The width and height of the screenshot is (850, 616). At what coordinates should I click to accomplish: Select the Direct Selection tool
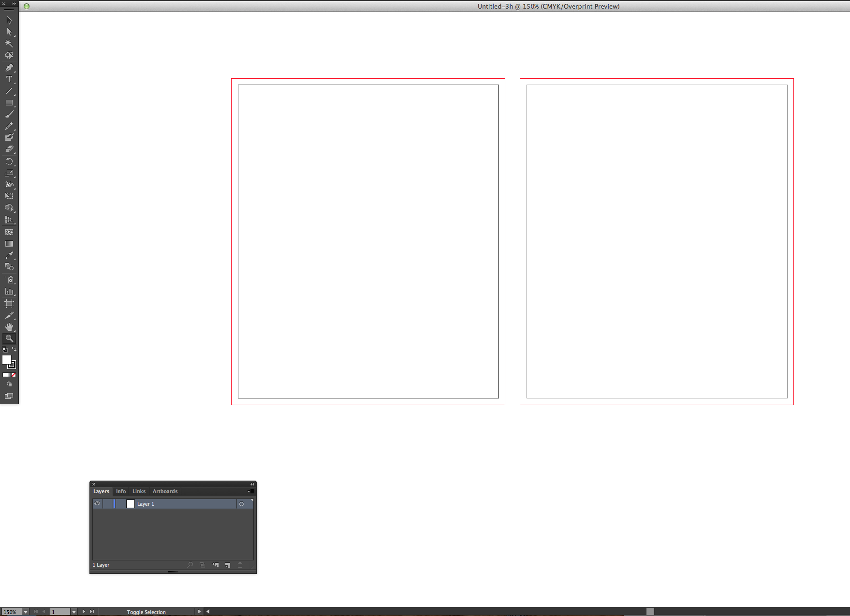pyautogui.click(x=9, y=32)
